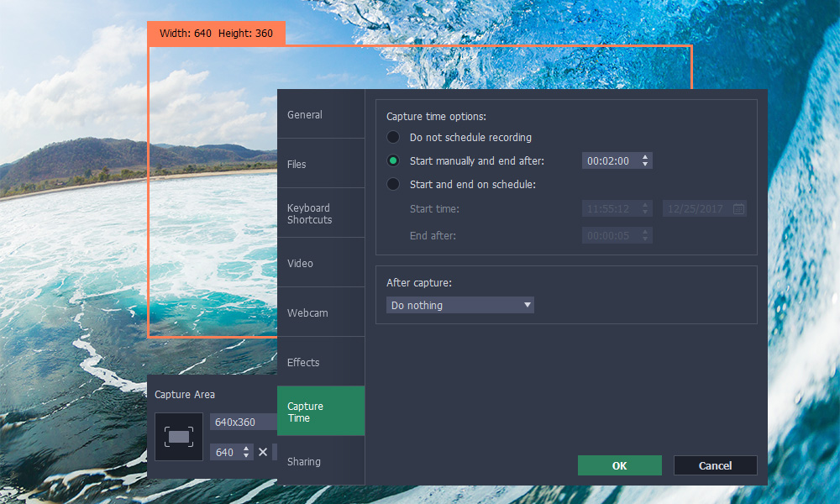Open the calendar icon for start date
This screenshot has width=840, height=504.
tap(738, 209)
